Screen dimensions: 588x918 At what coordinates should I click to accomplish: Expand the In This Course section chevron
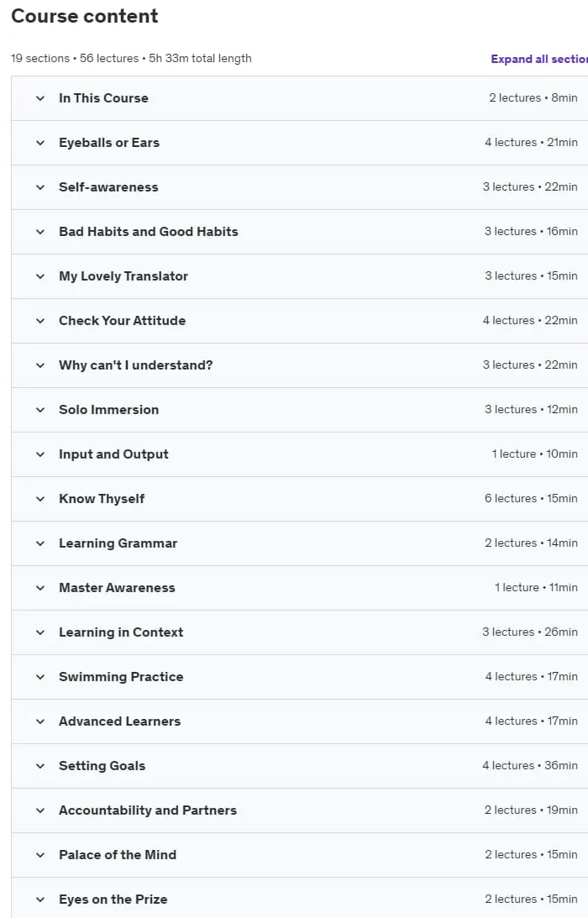(x=40, y=98)
